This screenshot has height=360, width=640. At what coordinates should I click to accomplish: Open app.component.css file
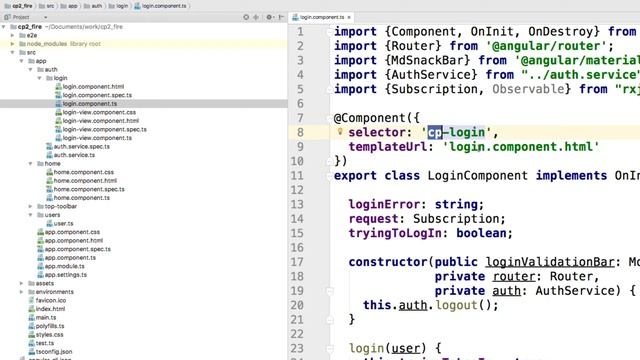coord(69,232)
